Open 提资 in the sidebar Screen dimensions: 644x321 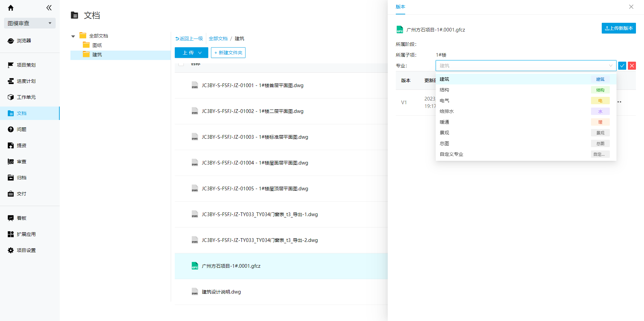pyautogui.click(x=30, y=145)
